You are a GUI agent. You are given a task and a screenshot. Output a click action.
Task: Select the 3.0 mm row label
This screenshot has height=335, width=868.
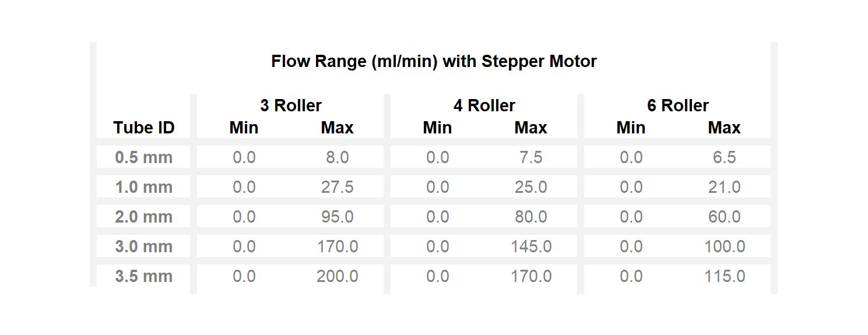[x=144, y=246]
